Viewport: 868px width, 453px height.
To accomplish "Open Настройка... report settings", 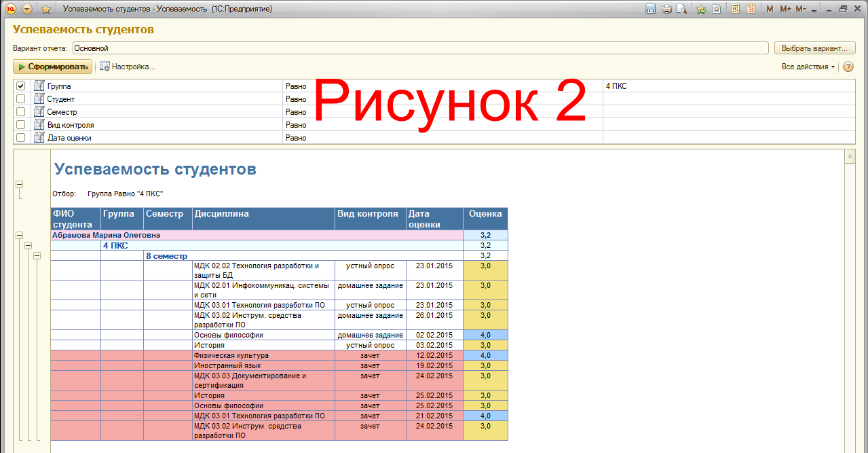I will [128, 67].
